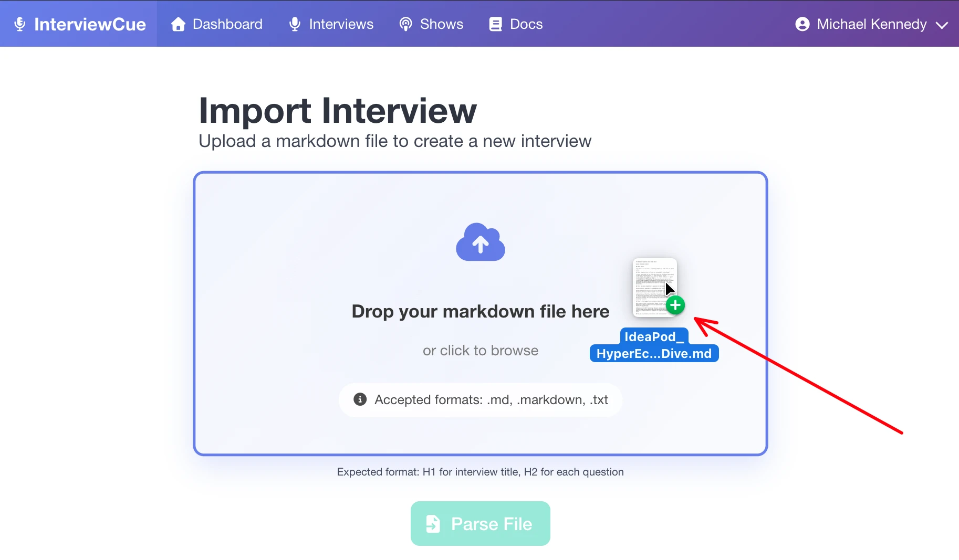
Task: Go to the Interviews menu item
Action: pos(341,24)
